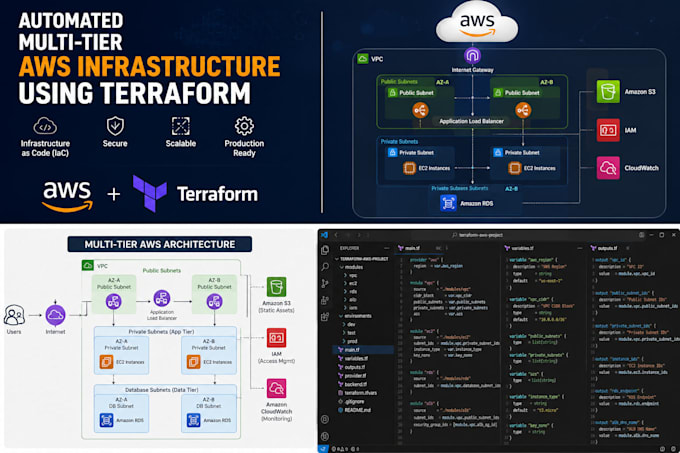The height and width of the screenshot is (453, 680).
Task: Expand the prod environment folder
Action: coord(350,341)
